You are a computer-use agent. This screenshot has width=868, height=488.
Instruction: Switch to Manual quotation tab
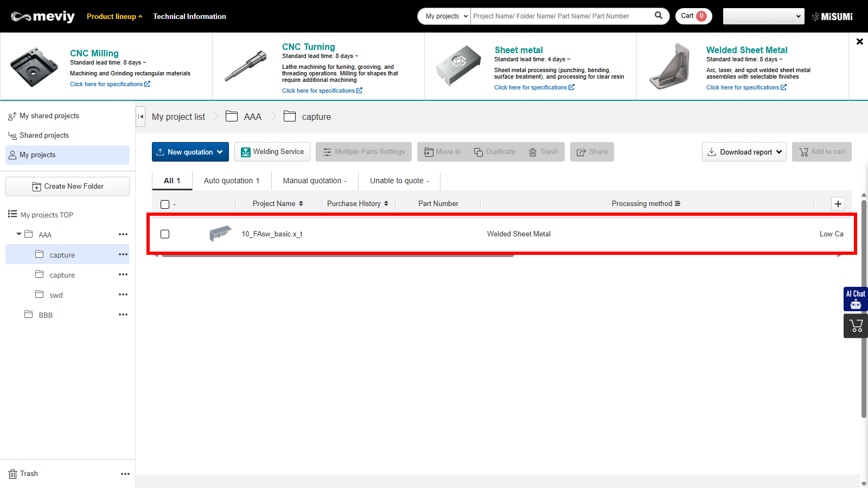point(315,181)
